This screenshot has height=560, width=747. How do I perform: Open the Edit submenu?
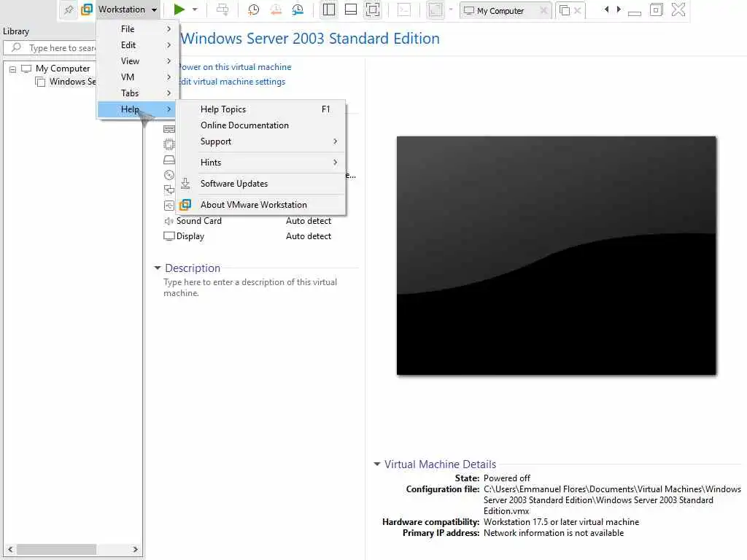click(138, 45)
